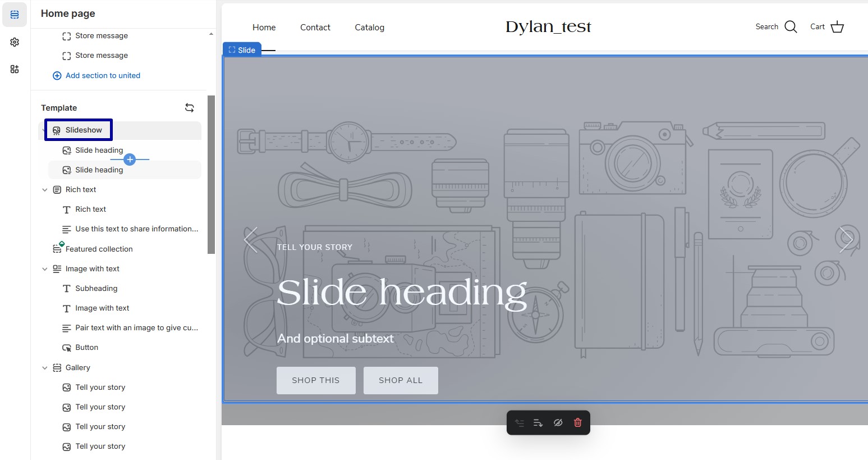Collapse the Rich text section
The image size is (868, 460).
pos(45,190)
